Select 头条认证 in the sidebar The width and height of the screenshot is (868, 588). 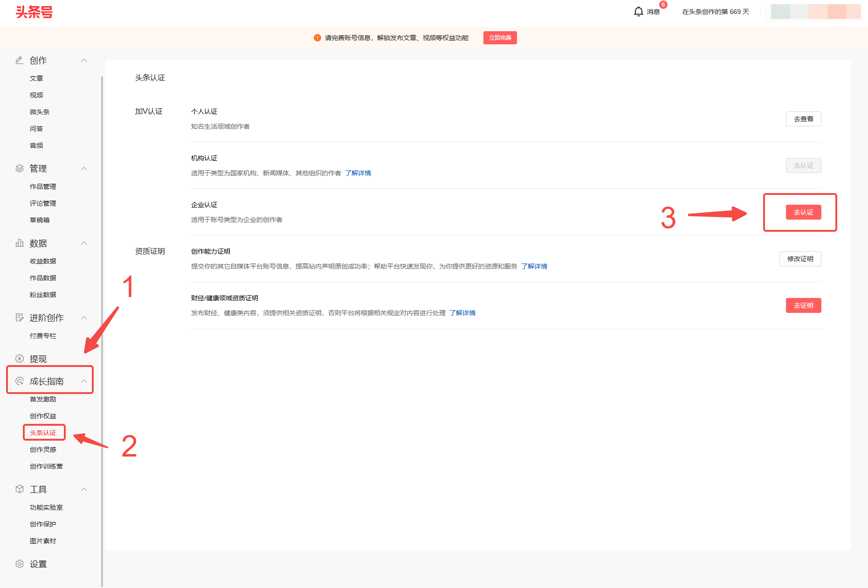pos(43,433)
